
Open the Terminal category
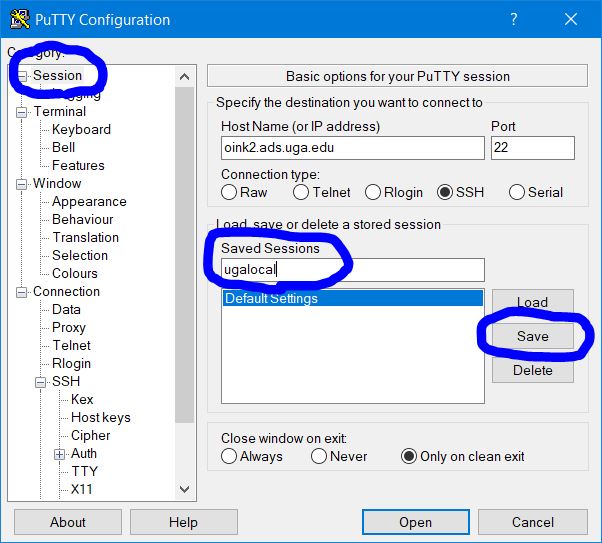(x=60, y=111)
